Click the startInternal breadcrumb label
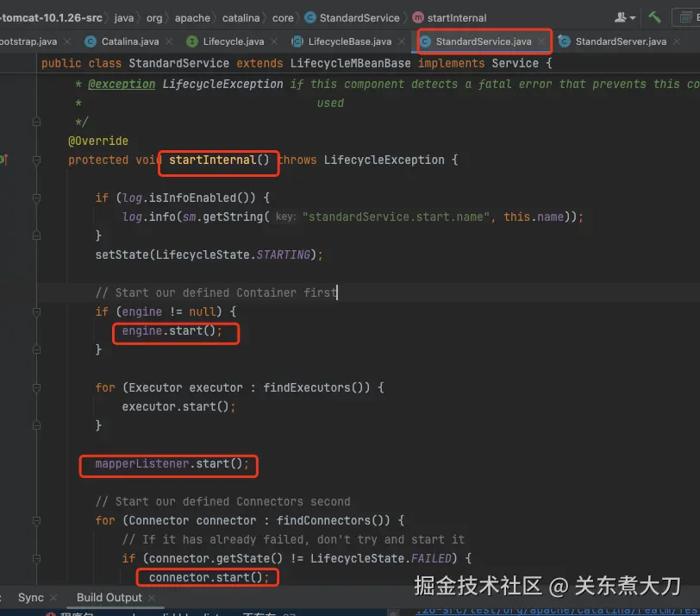Viewport: 700px width, 616px height. click(457, 18)
